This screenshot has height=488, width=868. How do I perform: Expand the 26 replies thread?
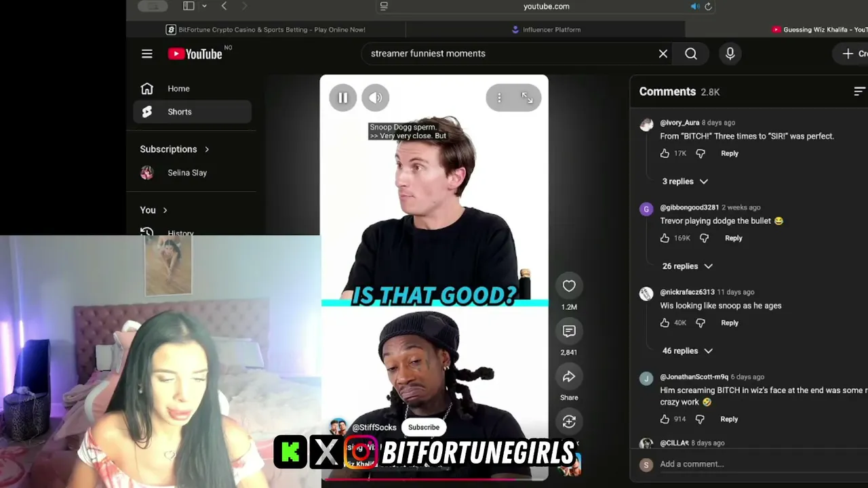pyautogui.click(x=688, y=266)
